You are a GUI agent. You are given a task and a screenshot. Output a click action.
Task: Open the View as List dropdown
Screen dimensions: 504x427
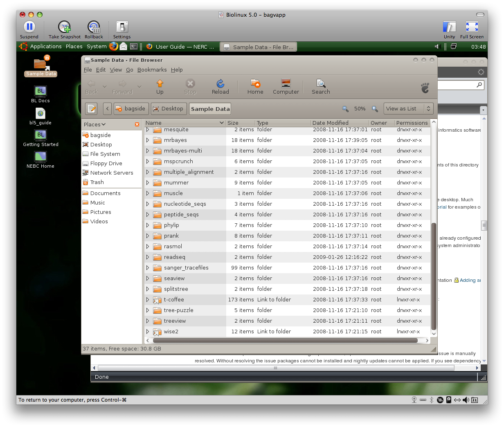(408, 109)
